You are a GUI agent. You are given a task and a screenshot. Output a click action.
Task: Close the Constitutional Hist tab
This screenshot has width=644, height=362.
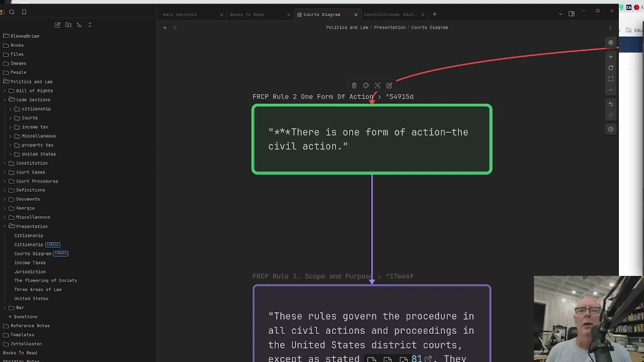pyautogui.click(x=423, y=15)
